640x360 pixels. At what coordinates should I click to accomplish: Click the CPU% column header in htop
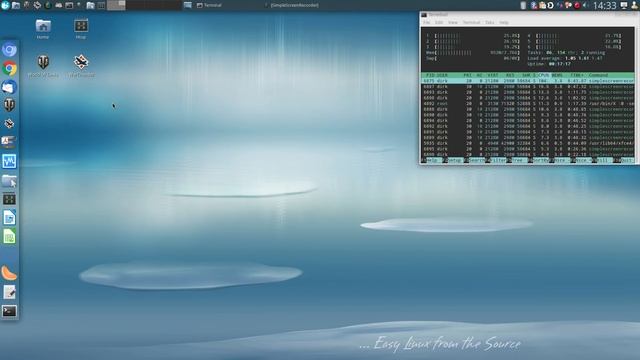pos(544,75)
